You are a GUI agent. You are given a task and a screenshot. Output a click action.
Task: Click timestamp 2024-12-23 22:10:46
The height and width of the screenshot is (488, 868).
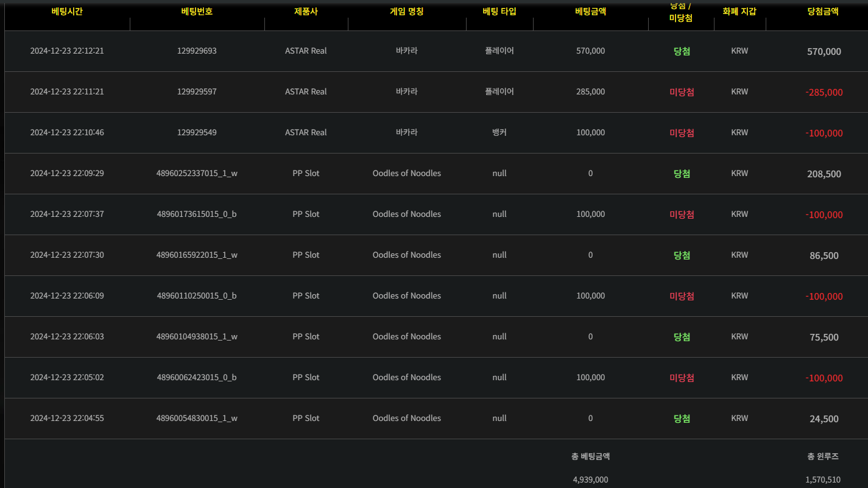[67, 133]
